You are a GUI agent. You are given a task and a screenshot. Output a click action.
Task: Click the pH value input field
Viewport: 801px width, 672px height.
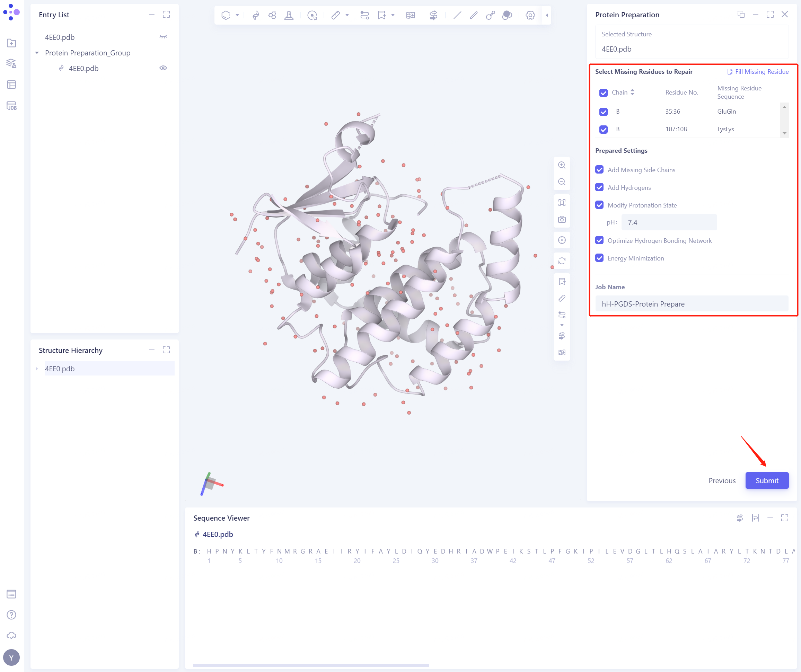669,222
